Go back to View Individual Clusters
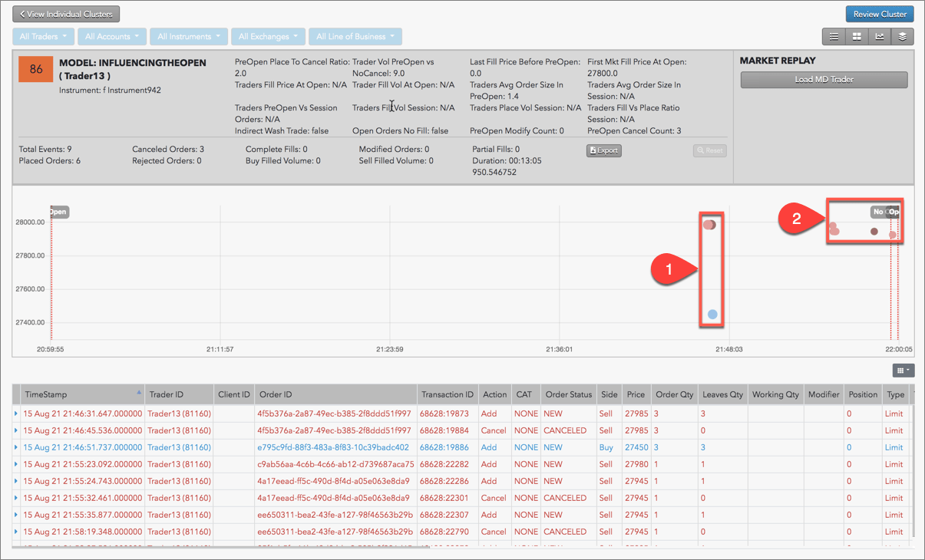The image size is (925, 560). coord(66,14)
